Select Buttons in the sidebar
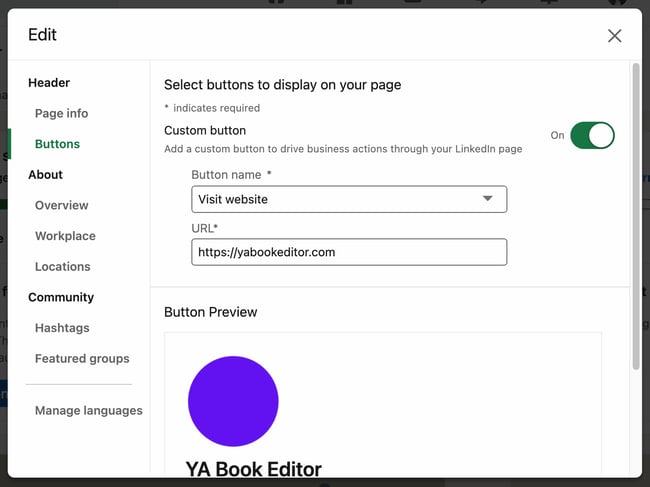 click(x=57, y=144)
